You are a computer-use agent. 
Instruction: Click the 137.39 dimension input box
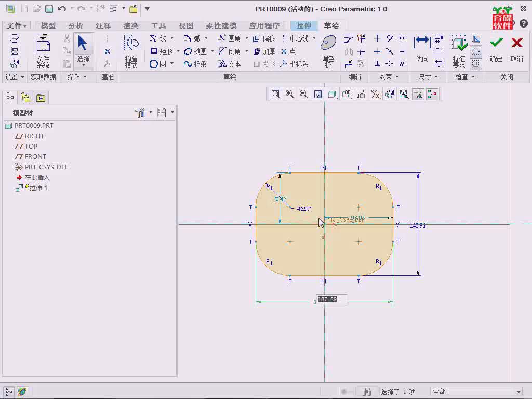click(x=331, y=299)
